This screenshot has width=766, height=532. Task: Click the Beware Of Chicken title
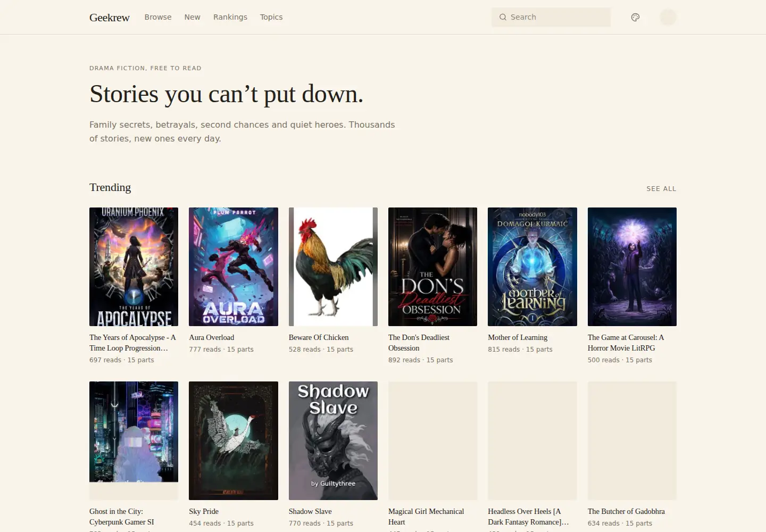[319, 337]
